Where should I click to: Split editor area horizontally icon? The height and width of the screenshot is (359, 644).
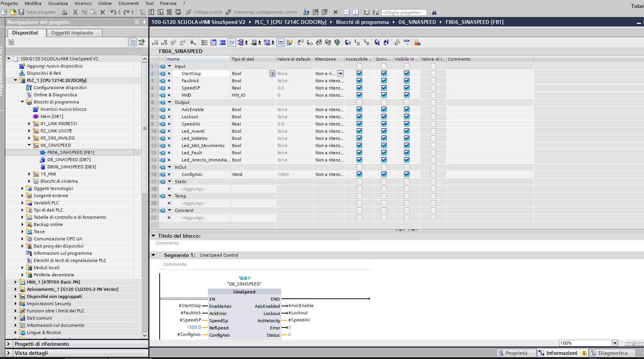pos(346,12)
